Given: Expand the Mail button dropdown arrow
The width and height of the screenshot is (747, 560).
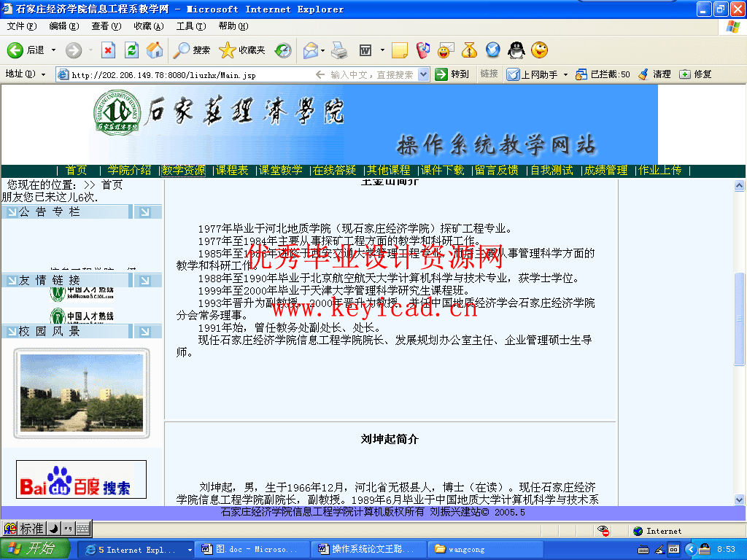Looking at the screenshot, I should (x=322, y=50).
